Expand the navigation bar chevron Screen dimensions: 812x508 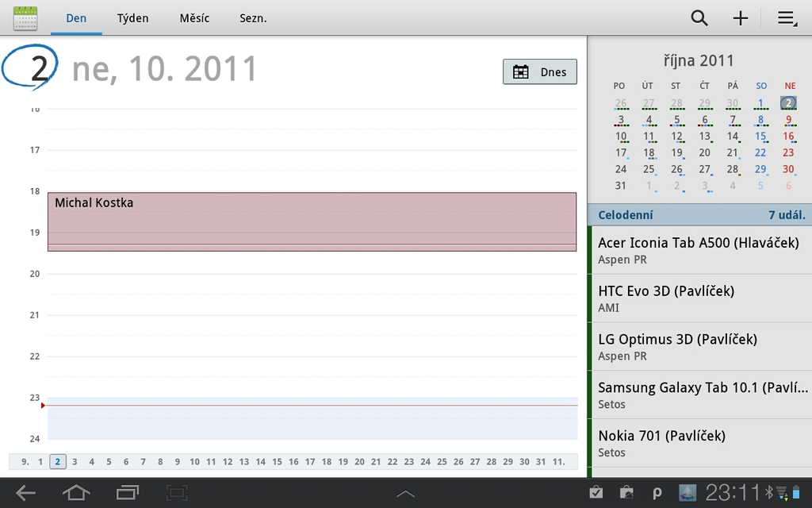[406, 492]
